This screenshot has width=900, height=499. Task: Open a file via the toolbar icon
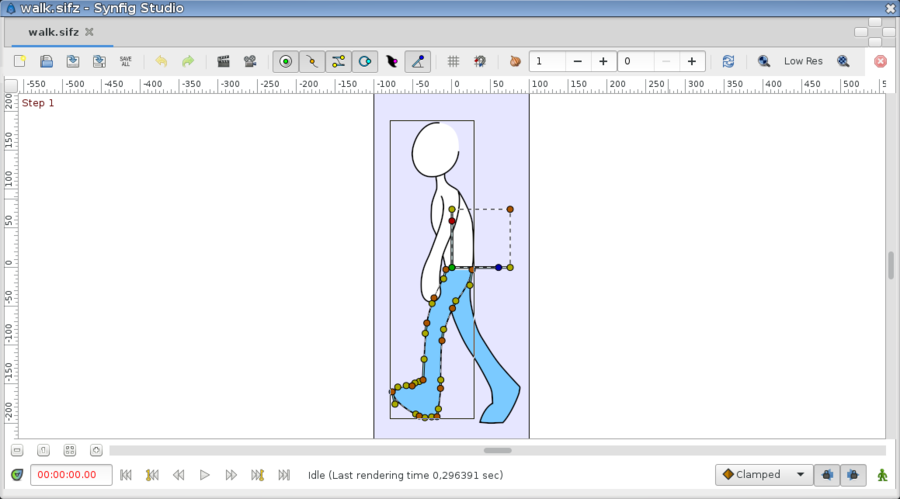coord(46,61)
